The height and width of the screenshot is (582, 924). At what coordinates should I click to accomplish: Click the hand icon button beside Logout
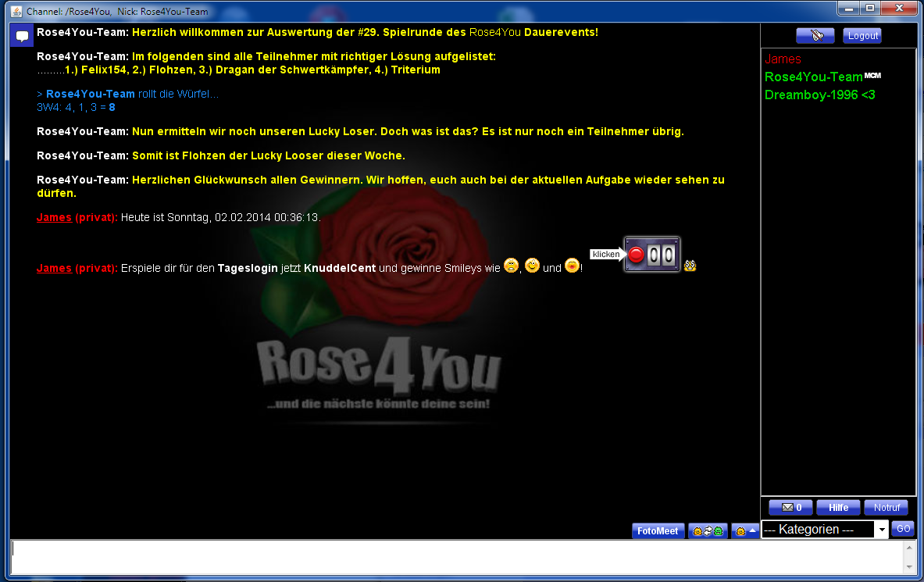click(x=815, y=36)
